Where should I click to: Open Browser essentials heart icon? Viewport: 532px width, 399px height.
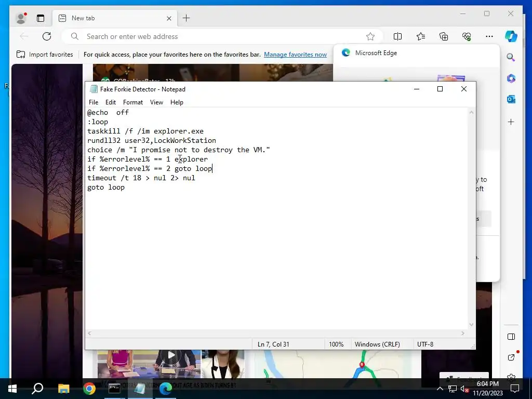pyautogui.click(x=467, y=36)
